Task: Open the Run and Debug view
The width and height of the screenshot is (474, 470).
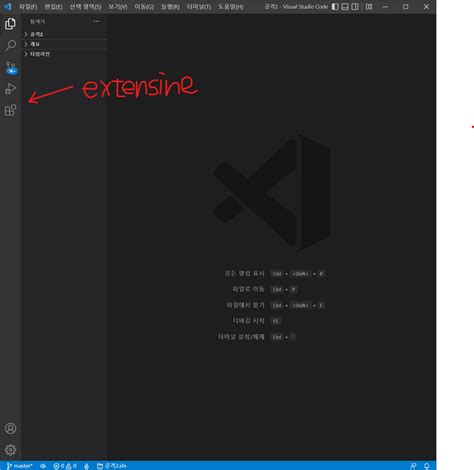Action: [10, 89]
